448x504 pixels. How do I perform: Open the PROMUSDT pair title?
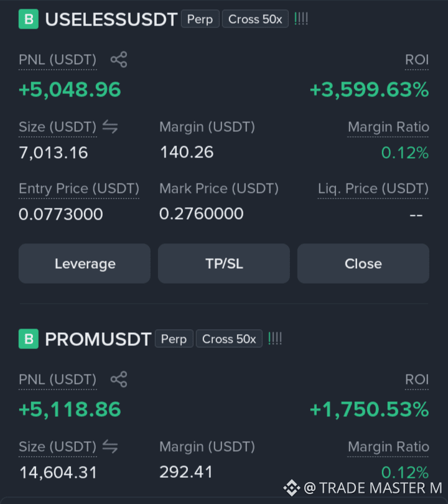pyautogui.click(x=98, y=339)
